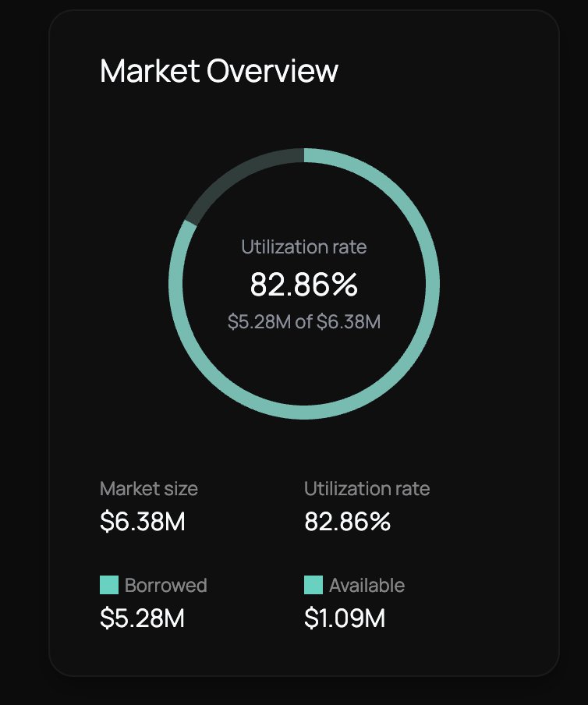Viewport: 588px width, 705px height.
Task: Select the $1.09M available value
Action: [345, 618]
